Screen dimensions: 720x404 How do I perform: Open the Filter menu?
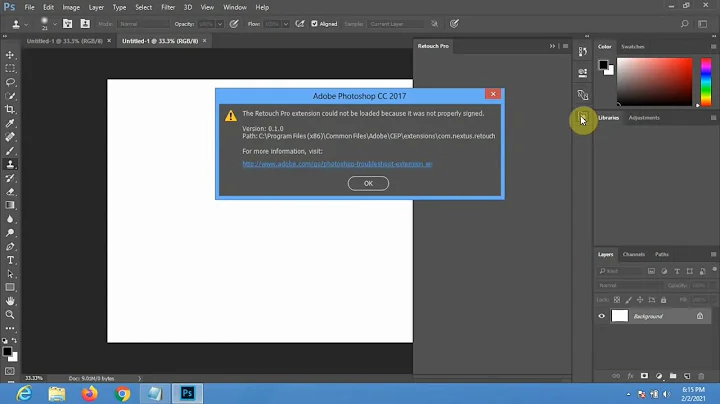click(x=168, y=7)
